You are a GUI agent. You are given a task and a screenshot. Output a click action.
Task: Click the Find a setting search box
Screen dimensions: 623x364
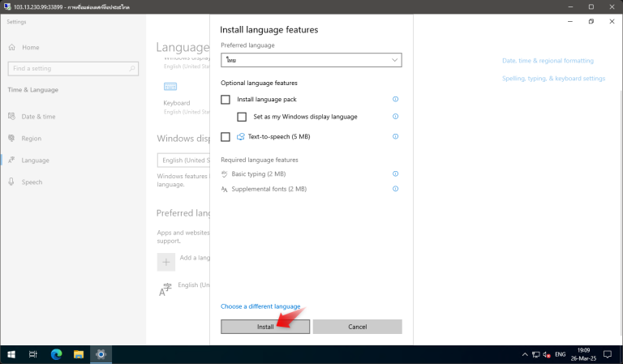73,68
